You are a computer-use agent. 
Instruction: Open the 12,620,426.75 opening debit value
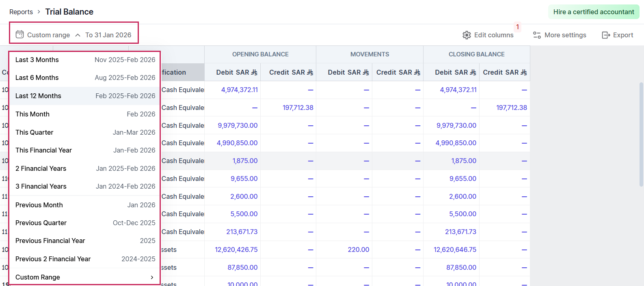click(236, 249)
